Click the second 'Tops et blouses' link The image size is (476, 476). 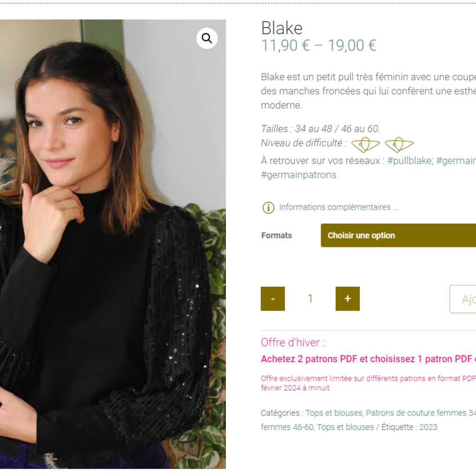coord(345,427)
